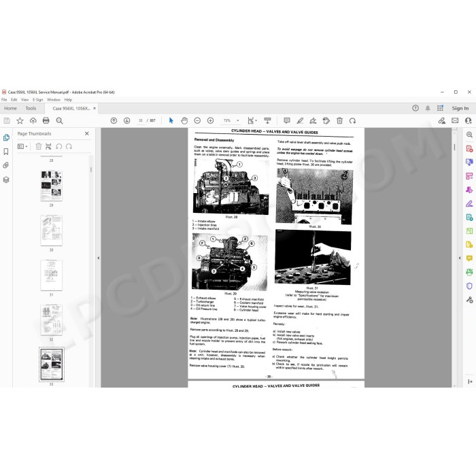The width and height of the screenshot is (476, 476).
Task: Rotate page with toolbar rotate icon
Action: point(352,121)
